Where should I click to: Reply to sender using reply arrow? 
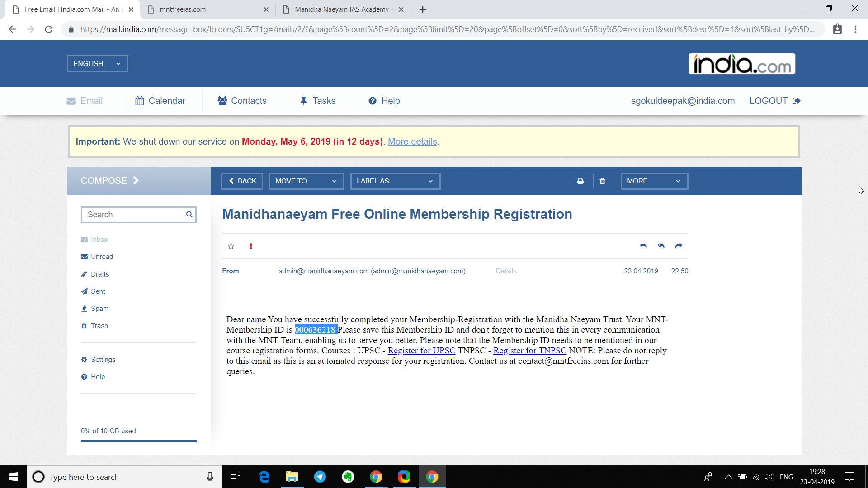[643, 246]
